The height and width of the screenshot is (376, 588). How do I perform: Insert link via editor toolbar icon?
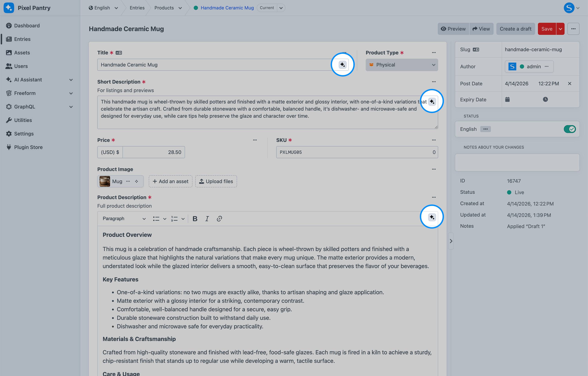pos(219,219)
